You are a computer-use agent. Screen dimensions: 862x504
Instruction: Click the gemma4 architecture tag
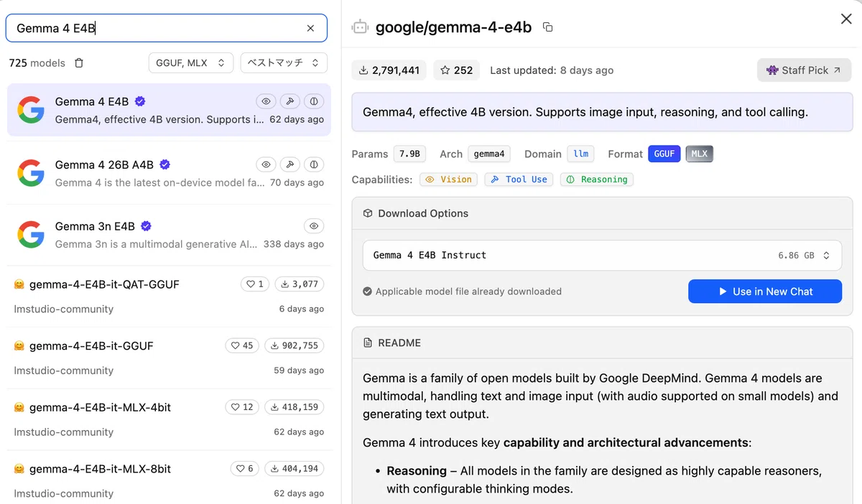[490, 154]
